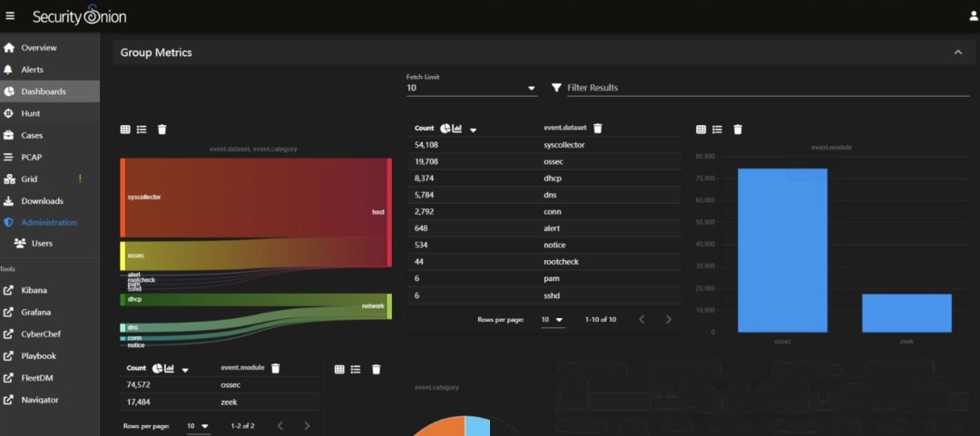Go to Overview page
The image size is (980, 436).
[x=49, y=47]
